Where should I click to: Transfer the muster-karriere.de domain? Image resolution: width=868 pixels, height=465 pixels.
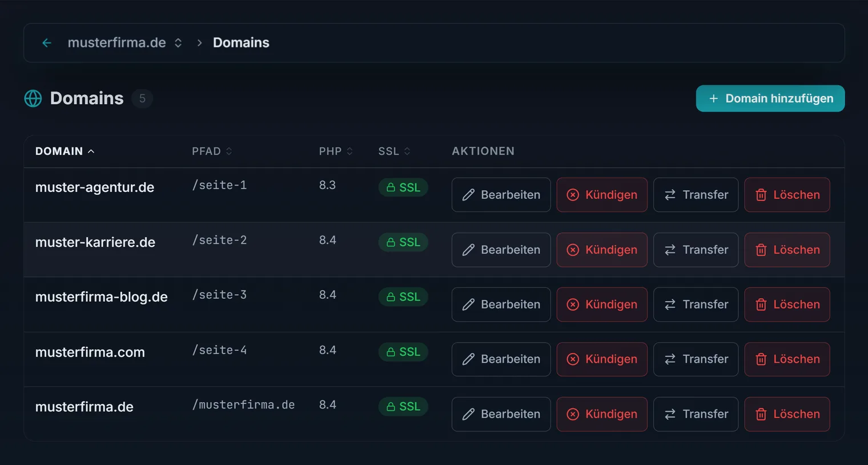pos(696,250)
